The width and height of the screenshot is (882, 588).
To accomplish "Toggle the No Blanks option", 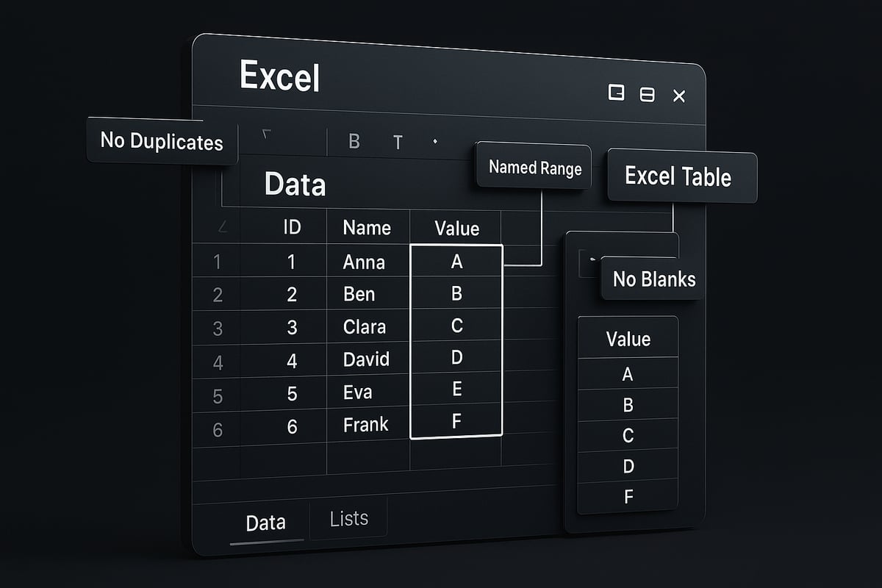I will coord(651,279).
